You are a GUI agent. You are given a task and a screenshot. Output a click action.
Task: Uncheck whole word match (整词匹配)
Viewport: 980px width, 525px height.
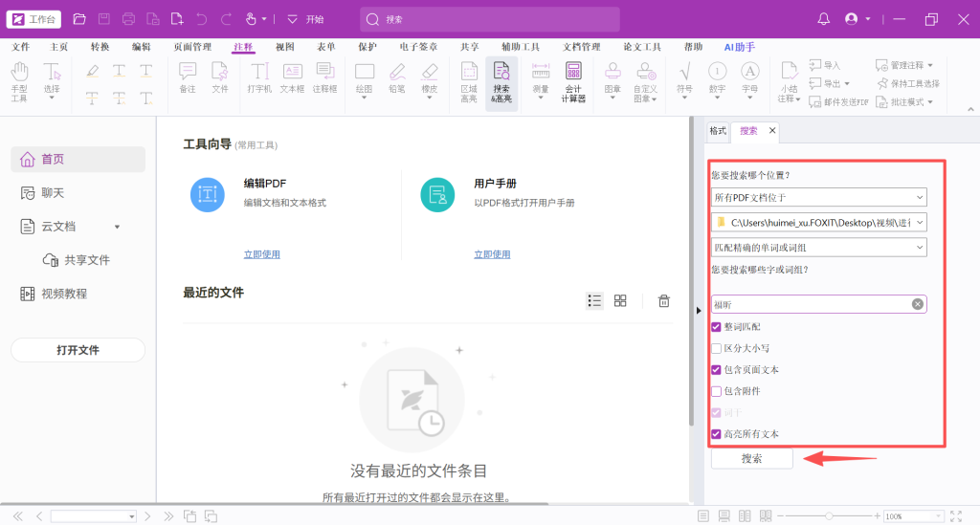pyautogui.click(x=716, y=327)
